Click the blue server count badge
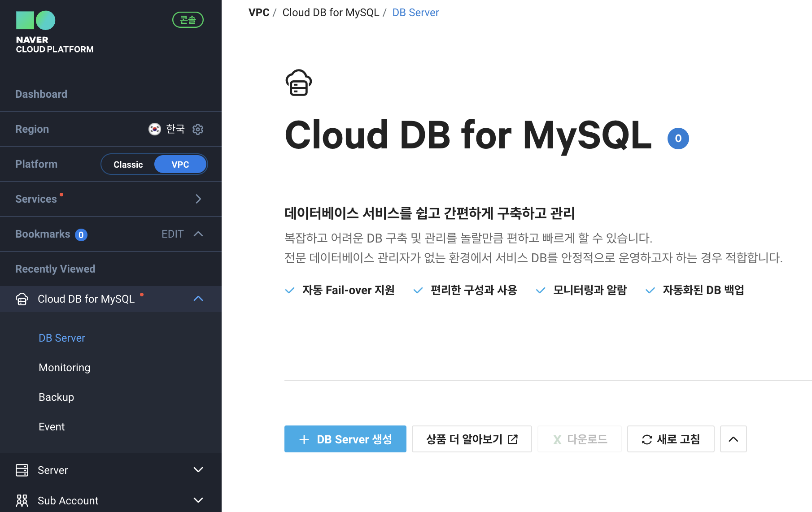This screenshot has height=512, width=812. 678,139
